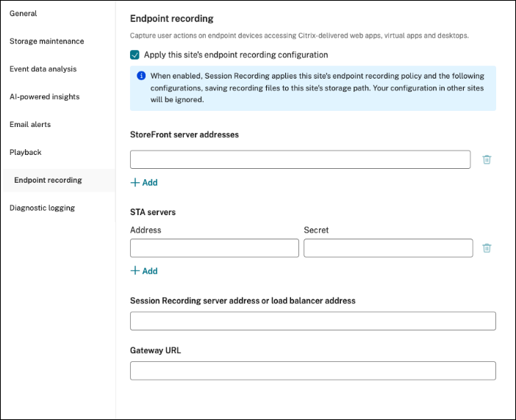Click the STA Secret input field

tap(387, 248)
